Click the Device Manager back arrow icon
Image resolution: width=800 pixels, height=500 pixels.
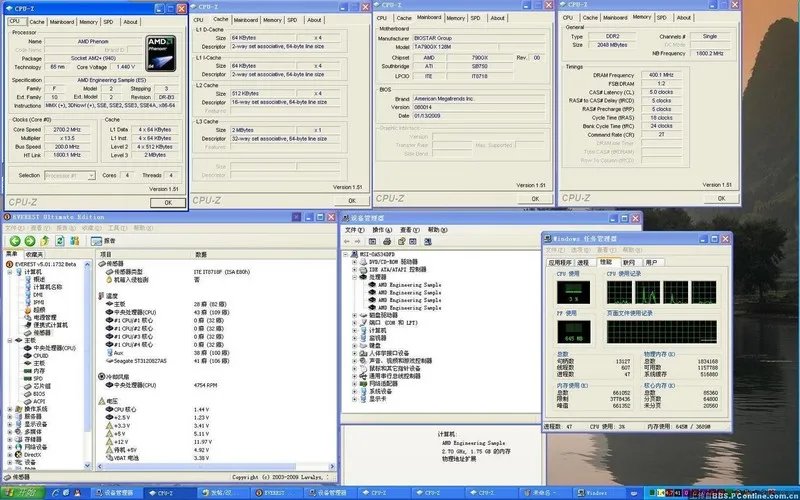[x=347, y=241]
